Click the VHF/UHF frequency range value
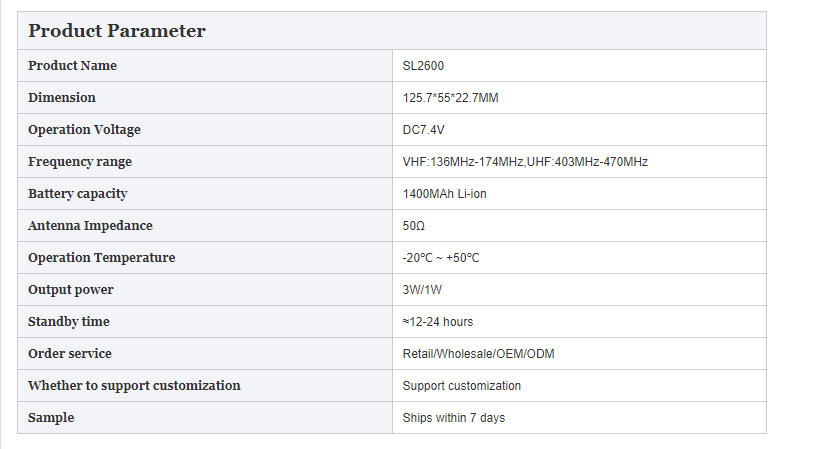The width and height of the screenshot is (818, 449). pos(525,162)
